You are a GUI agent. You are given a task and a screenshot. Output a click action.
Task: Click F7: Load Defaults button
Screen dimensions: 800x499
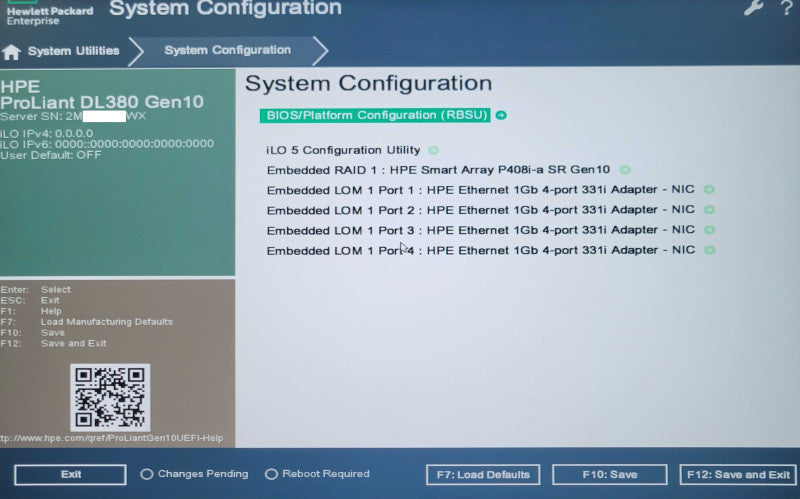click(x=483, y=475)
